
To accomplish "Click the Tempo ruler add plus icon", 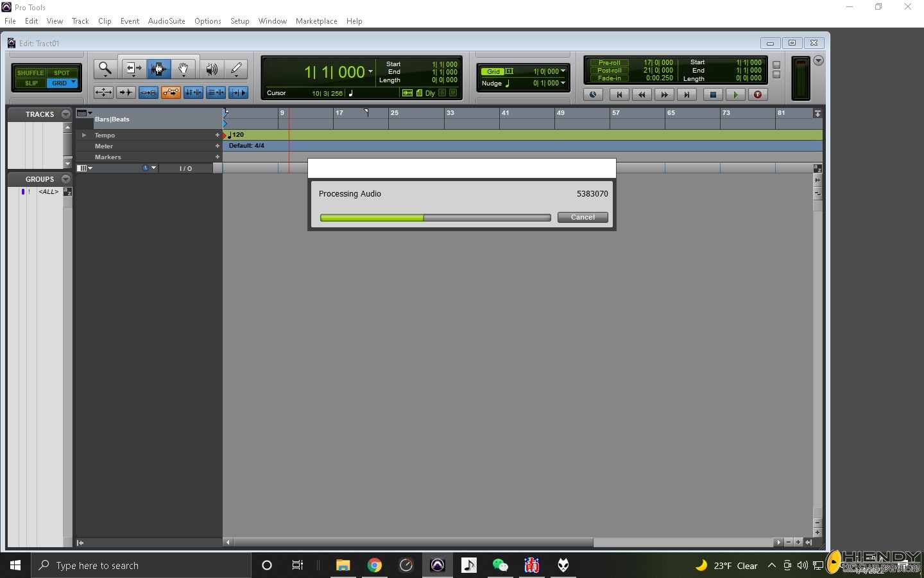I will click(x=218, y=135).
